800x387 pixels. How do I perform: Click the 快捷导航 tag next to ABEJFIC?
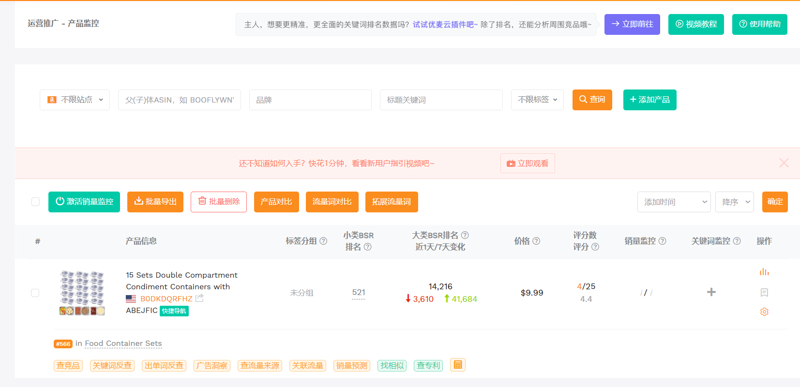[174, 311]
